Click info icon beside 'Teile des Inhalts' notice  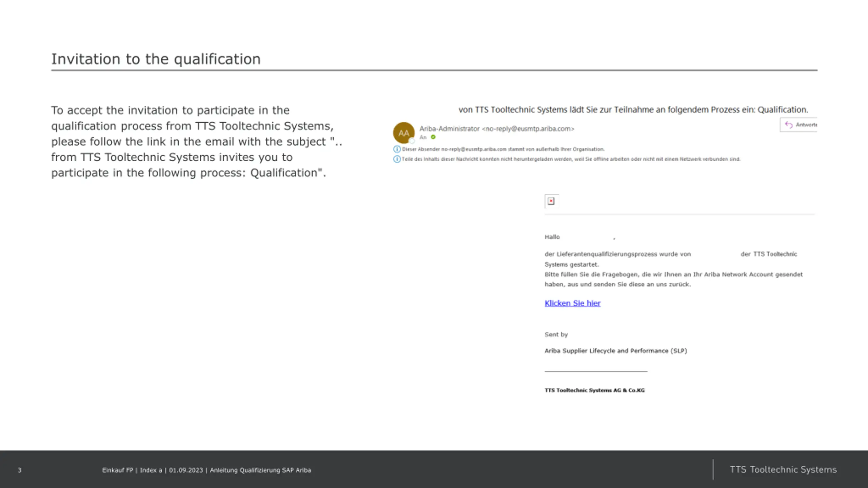[397, 159]
